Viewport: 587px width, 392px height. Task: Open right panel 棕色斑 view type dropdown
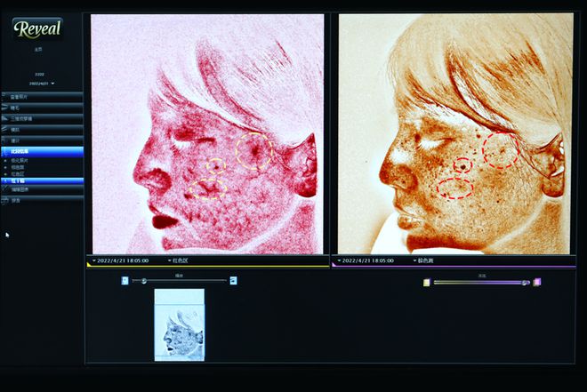point(414,261)
